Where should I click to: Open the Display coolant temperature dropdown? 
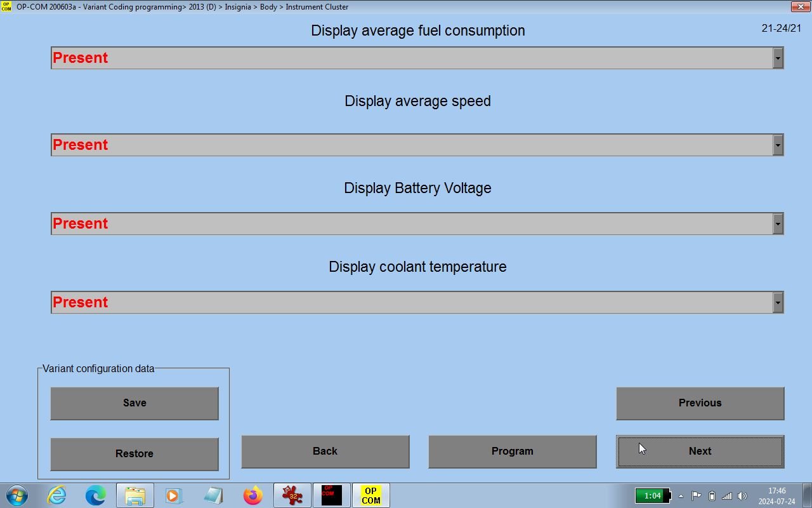click(778, 302)
